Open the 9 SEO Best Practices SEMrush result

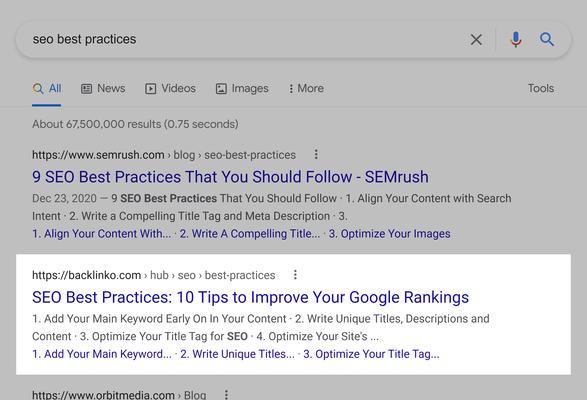[230, 177]
